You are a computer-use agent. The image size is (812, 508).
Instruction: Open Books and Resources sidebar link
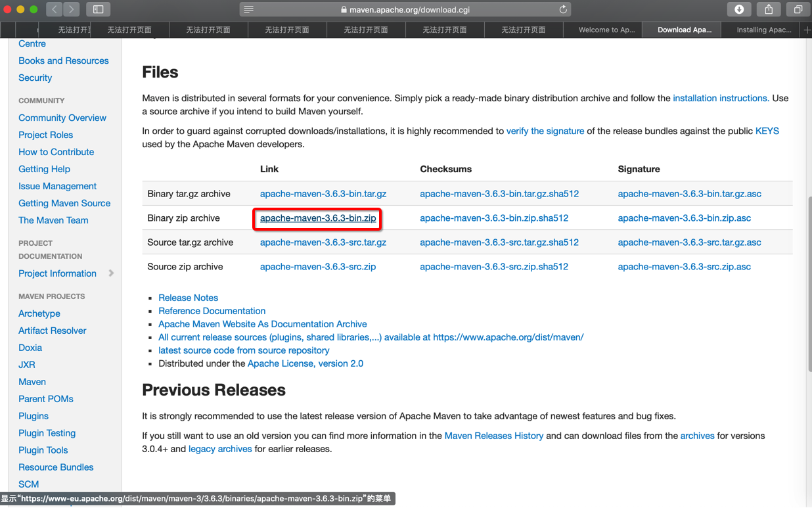64,60
